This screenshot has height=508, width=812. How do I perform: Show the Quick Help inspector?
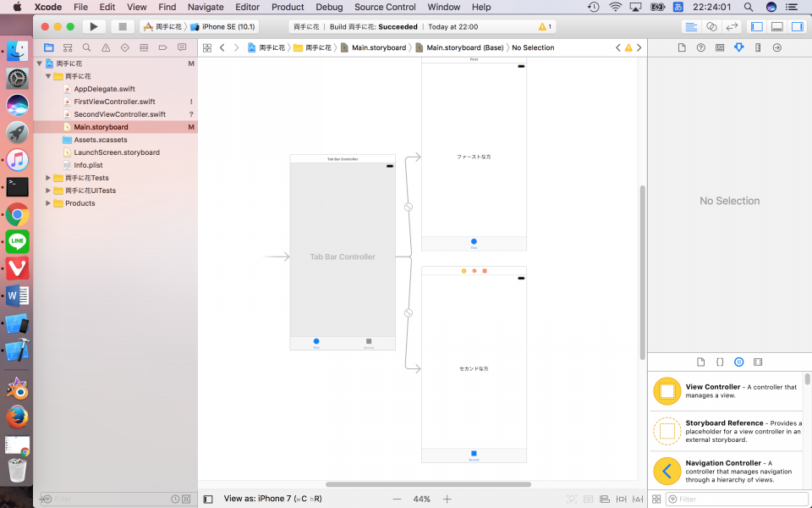[x=700, y=47]
